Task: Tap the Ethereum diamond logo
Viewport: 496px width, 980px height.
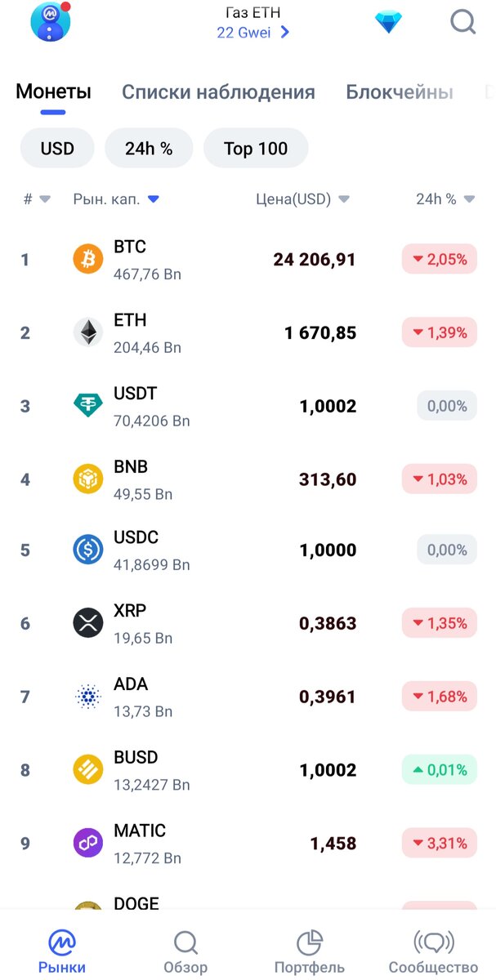Action: 88,332
